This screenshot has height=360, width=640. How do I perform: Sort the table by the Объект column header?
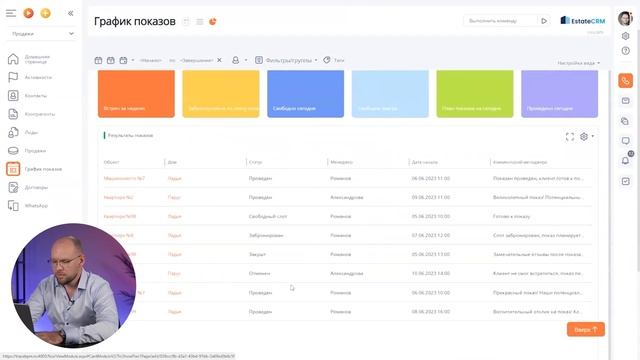click(111, 162)
